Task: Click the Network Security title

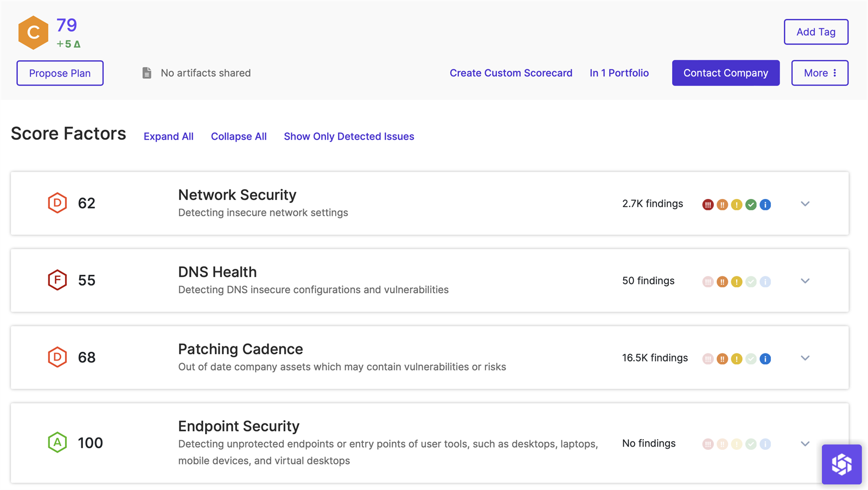Action: [237, 195]
